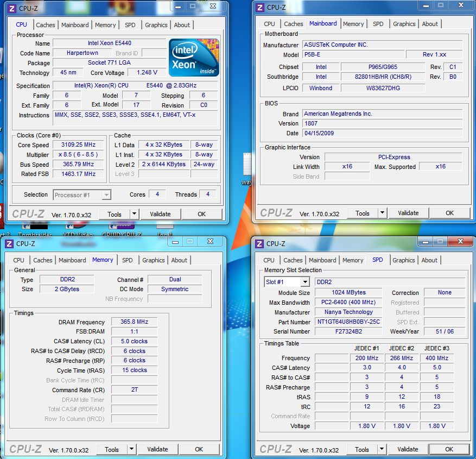Click Validate button in Mainboard window
The width and height of the screenshot is (476, 459).
tap(408, 213)
